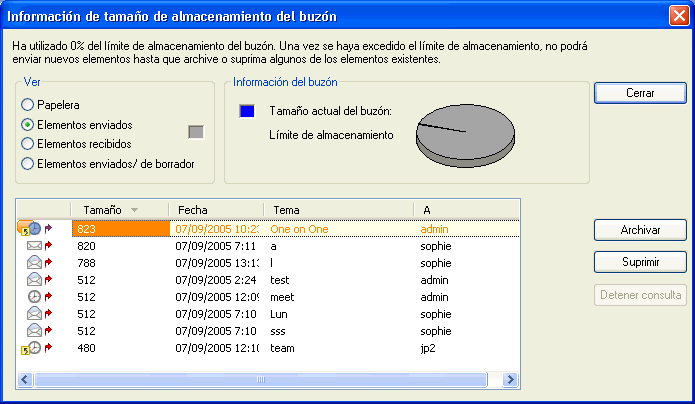Click the Fecha column header
The image size is (695, 404).
coord(216,210)
